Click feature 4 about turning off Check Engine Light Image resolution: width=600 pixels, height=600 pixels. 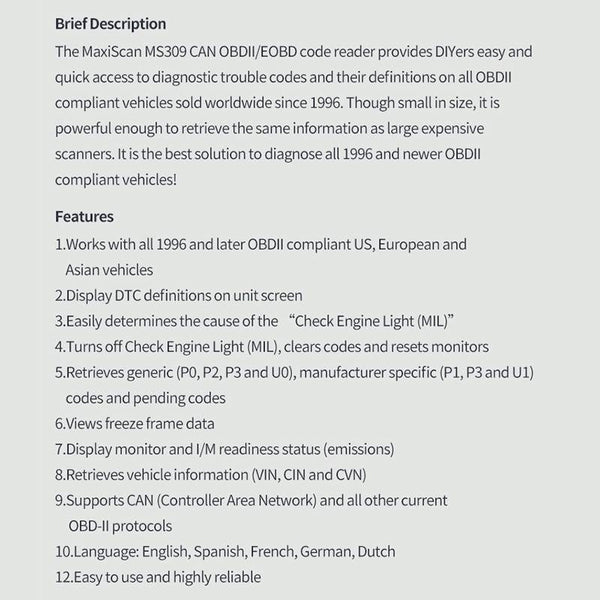271,346
